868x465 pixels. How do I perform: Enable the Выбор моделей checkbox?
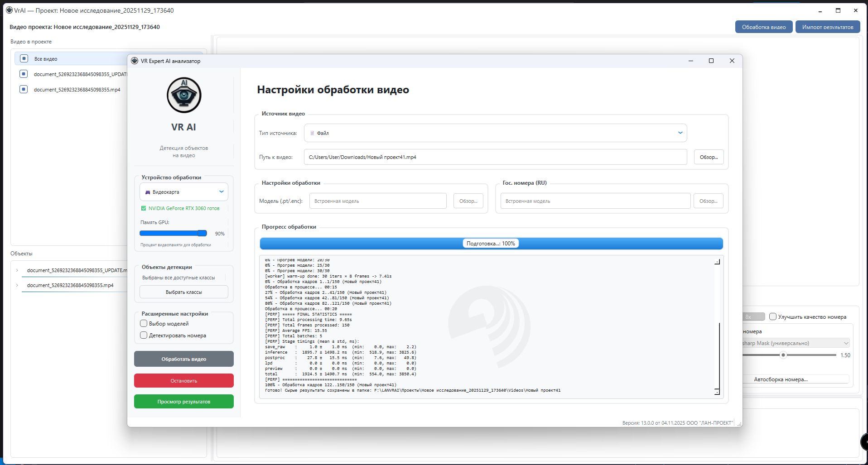(x=144, y=323)
